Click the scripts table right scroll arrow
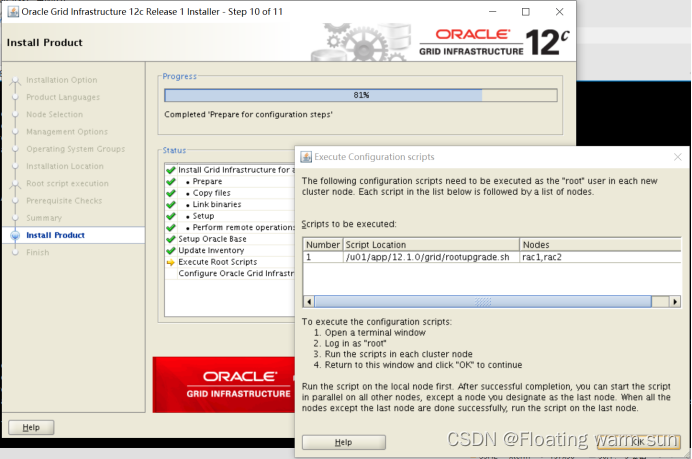Image resolution: width=692 pixels, height=459 pixels. point(675,302)
